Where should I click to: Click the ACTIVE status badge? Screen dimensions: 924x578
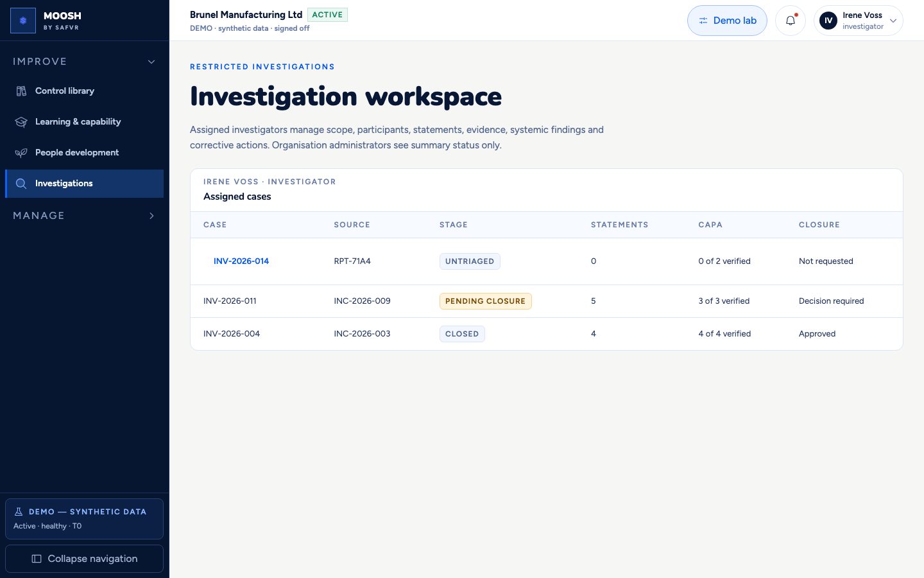tap(327, 15)
